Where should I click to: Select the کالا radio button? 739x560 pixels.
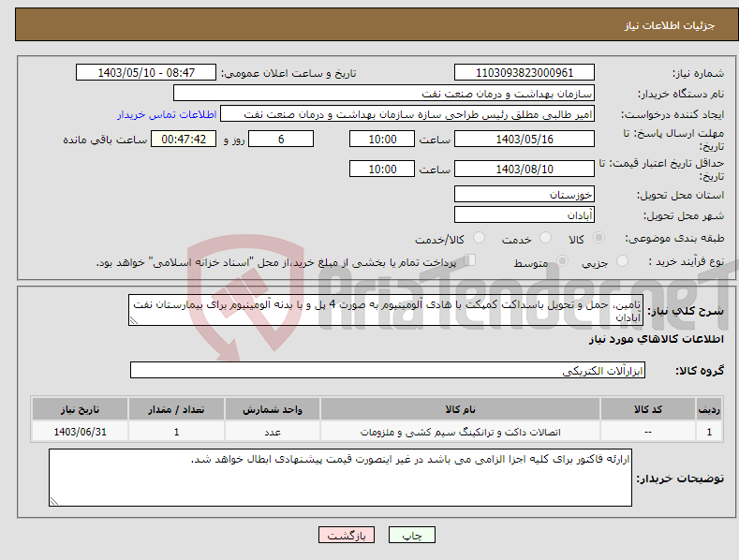599,238
